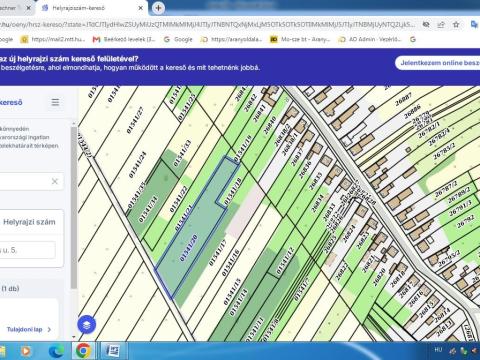The image size is (480, 360).
Task: Select parcel 01541/22 on map
Action: pos(179,199)
